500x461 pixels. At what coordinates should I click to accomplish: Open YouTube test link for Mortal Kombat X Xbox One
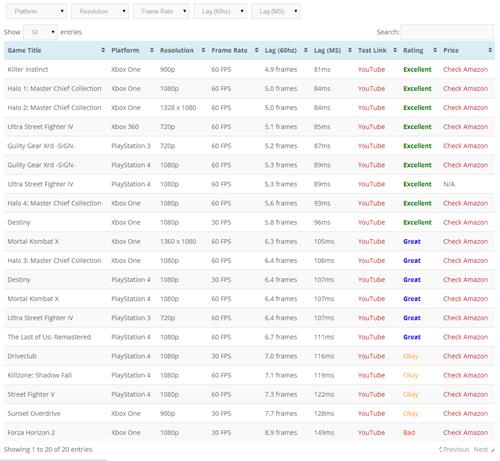(371, 241)
